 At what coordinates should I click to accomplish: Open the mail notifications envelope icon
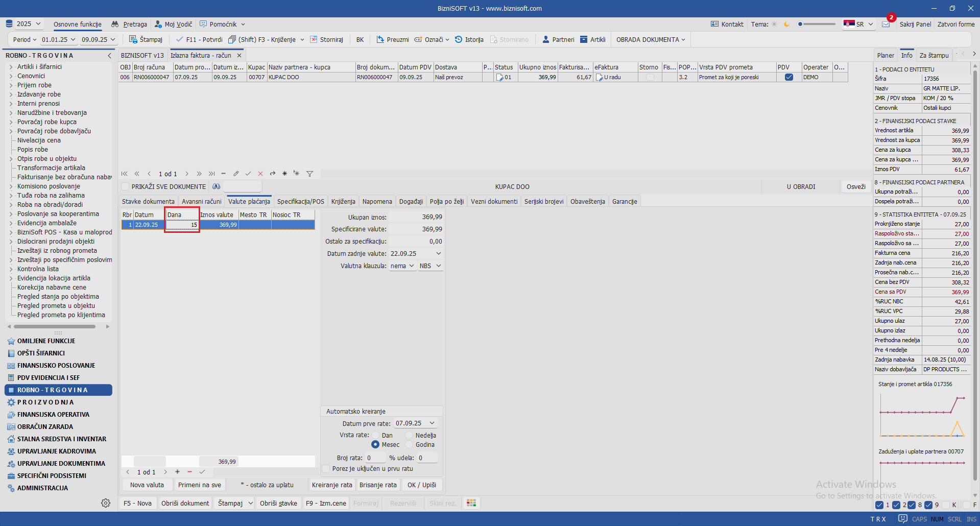coord(886,24)
